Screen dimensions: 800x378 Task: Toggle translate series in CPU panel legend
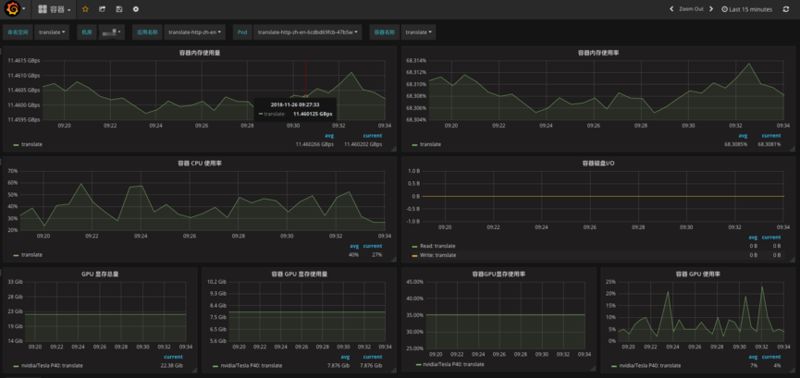click(x=28, y=255)
